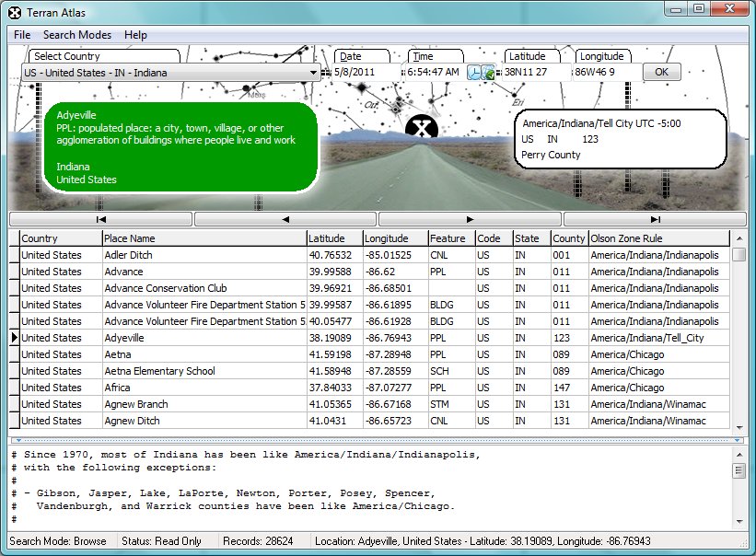The height and width of the screenshot is (556, 756).
Task: Click the table scrollbar up arrow
Action: [x=739, y=238]
